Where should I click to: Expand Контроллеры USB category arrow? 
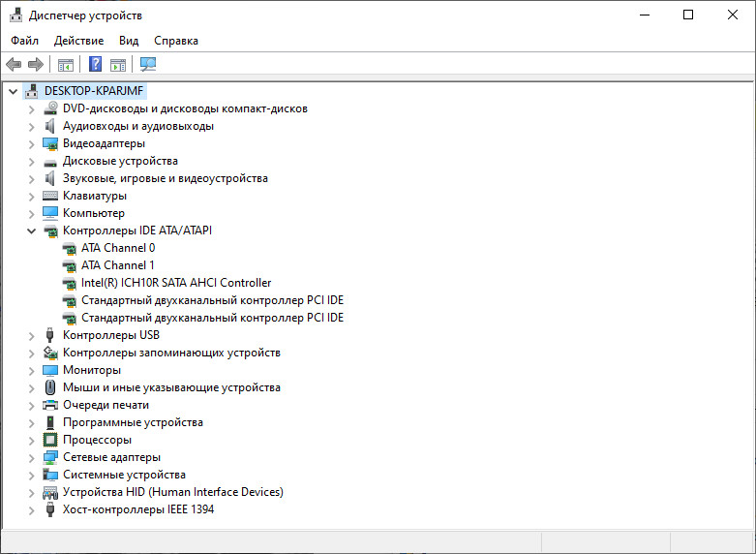coord(31,336)
